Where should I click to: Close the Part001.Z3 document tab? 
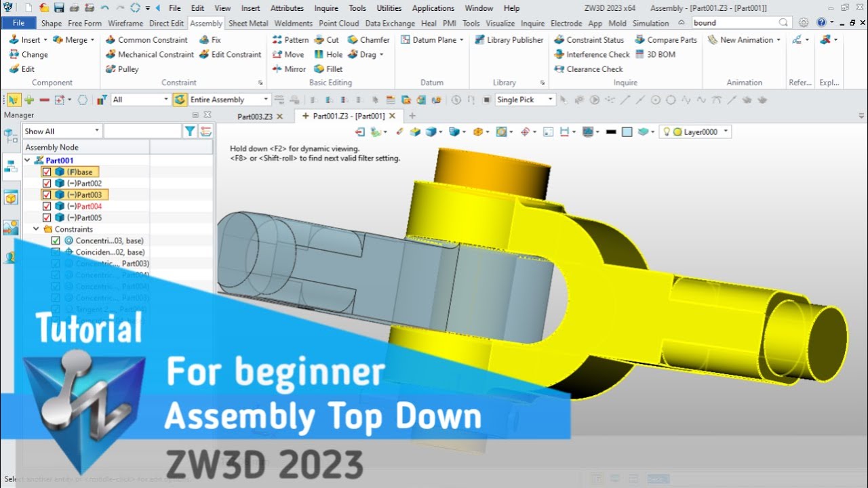392,116
